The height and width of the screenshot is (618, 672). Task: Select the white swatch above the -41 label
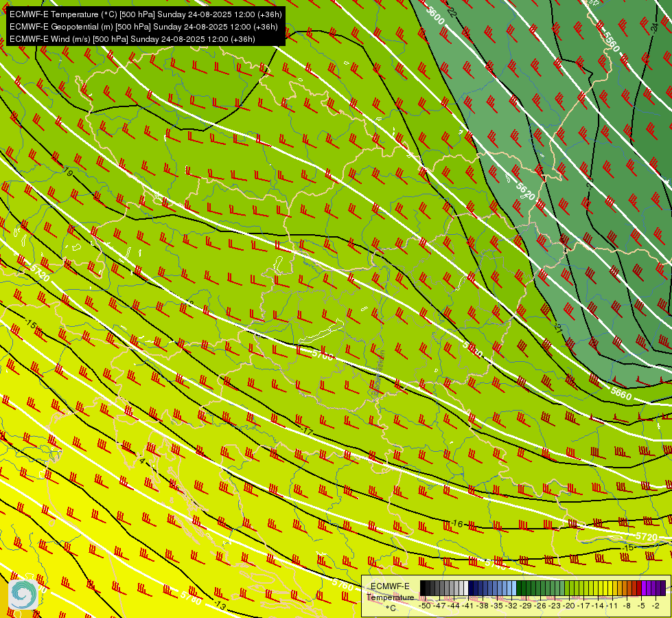[466, 588]
